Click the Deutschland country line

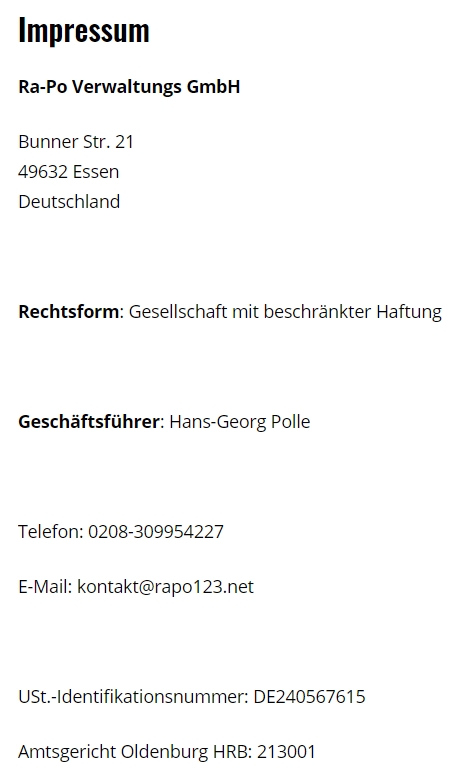pyautogui.click(x=69, y=201)
